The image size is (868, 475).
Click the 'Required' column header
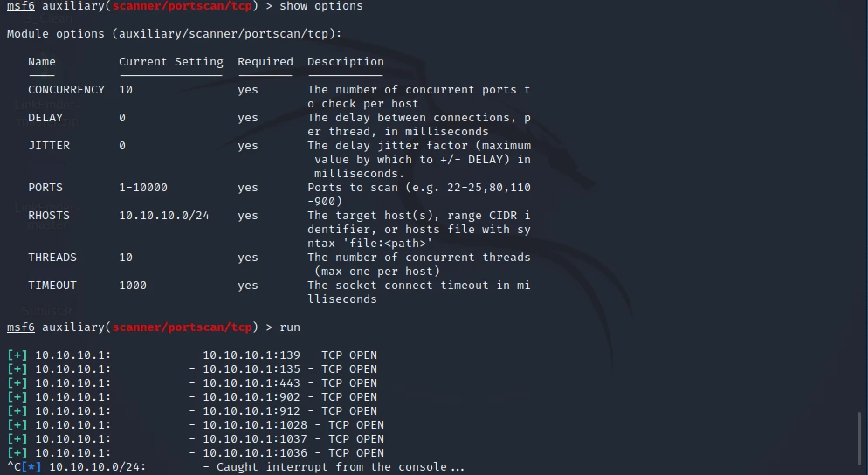pyautogui.click(x=265, y=62)
